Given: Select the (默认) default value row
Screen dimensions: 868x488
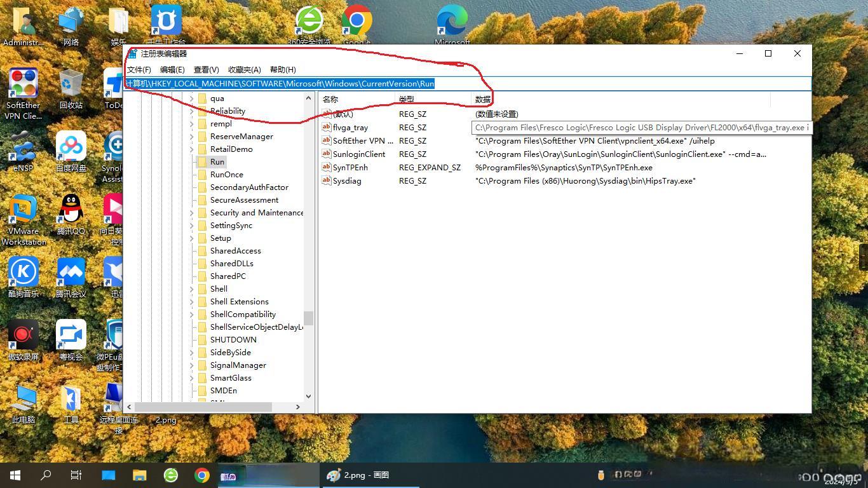Looking at the screenshot, I should pyautogui.click(x=343, y=114).
